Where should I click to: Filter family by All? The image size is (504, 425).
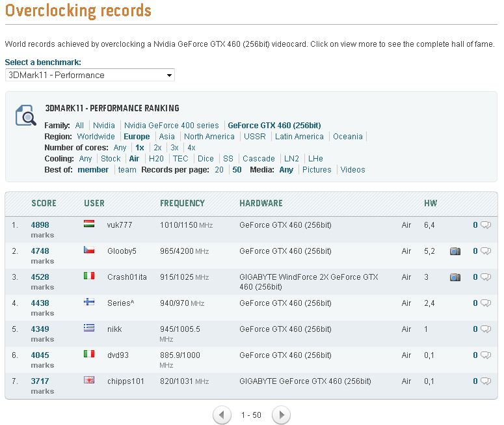pyautogui.click(x=79, y=126)
